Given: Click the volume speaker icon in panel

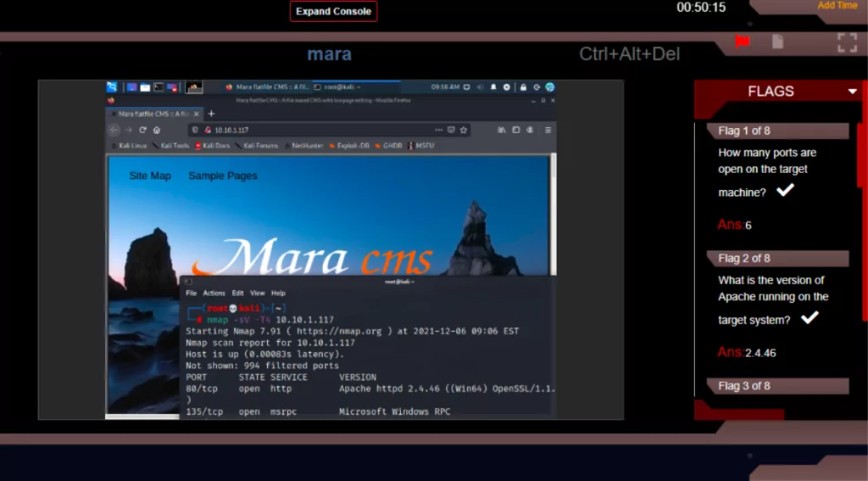Looking at the screenshot, I should 481,87.
